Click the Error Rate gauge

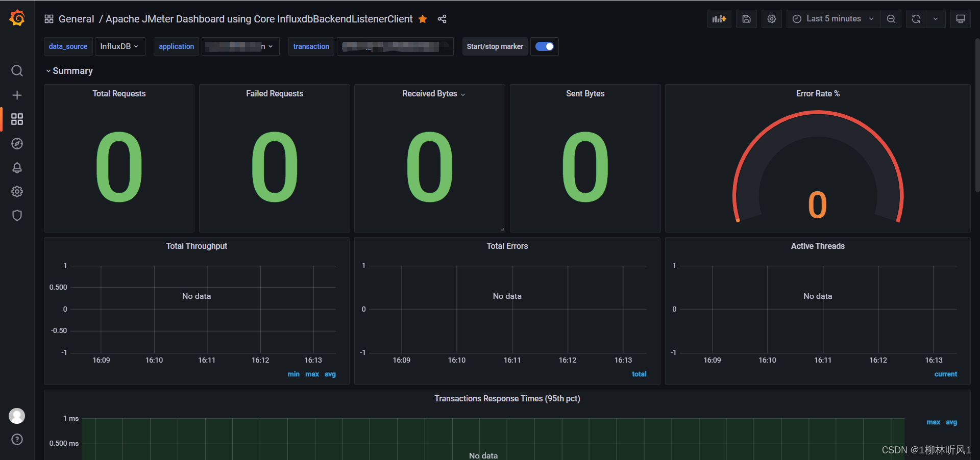coord(818,167)
